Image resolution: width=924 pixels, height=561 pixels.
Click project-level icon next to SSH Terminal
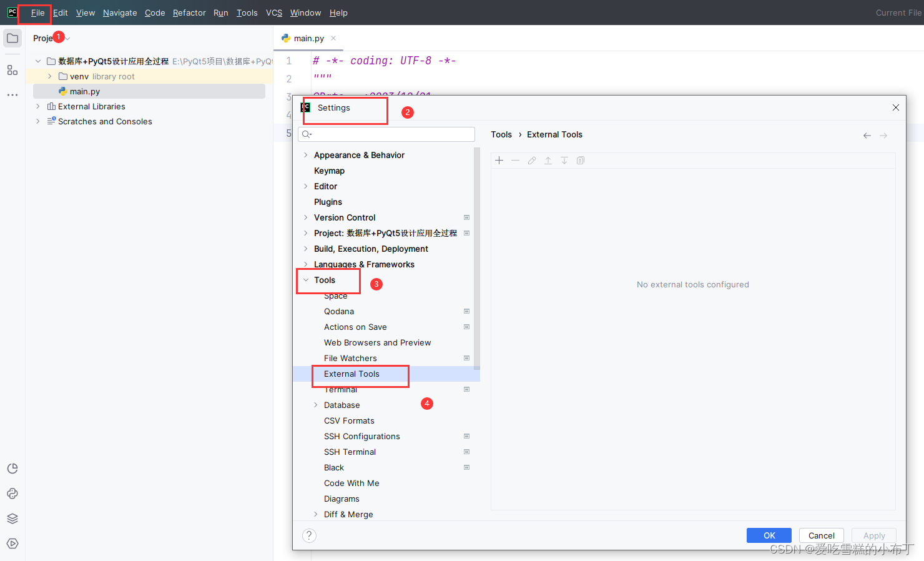tap(466, 452)
